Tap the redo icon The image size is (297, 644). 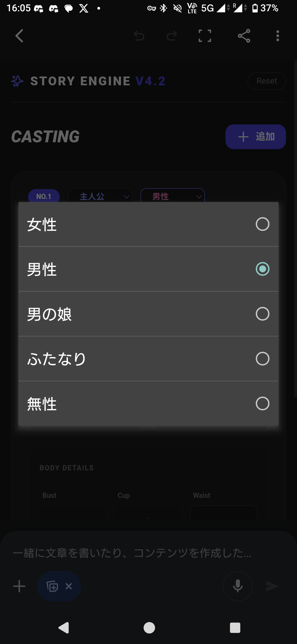(172, 36)
